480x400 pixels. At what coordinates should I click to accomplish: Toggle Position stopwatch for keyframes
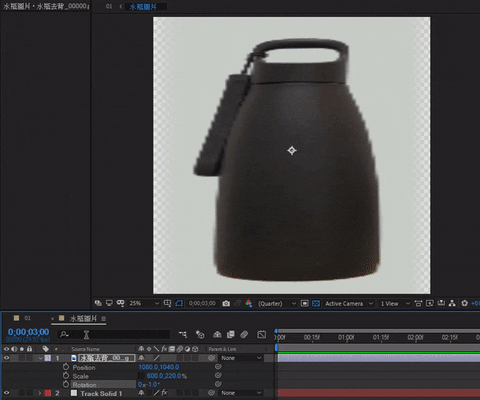pos(66,367)
